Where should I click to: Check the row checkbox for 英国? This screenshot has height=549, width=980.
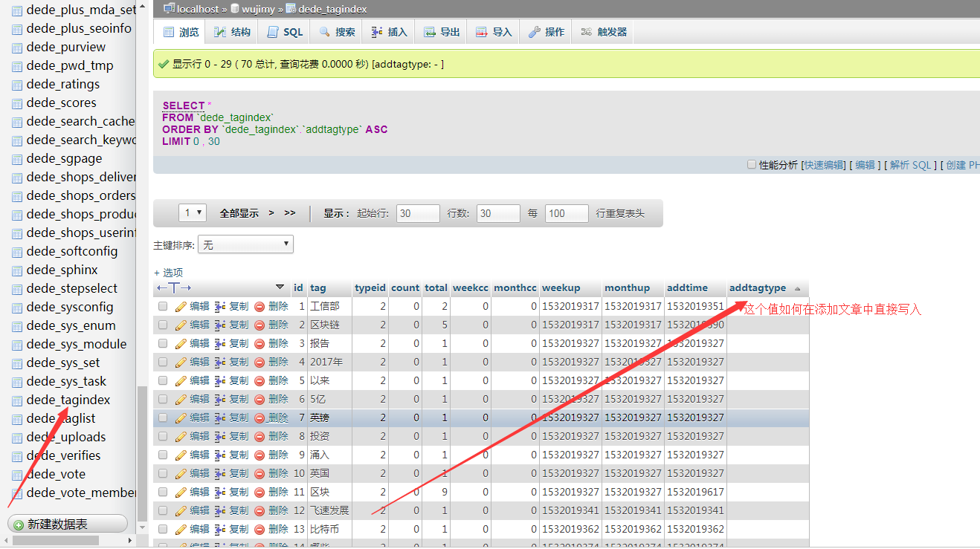[x=163, y=473]
